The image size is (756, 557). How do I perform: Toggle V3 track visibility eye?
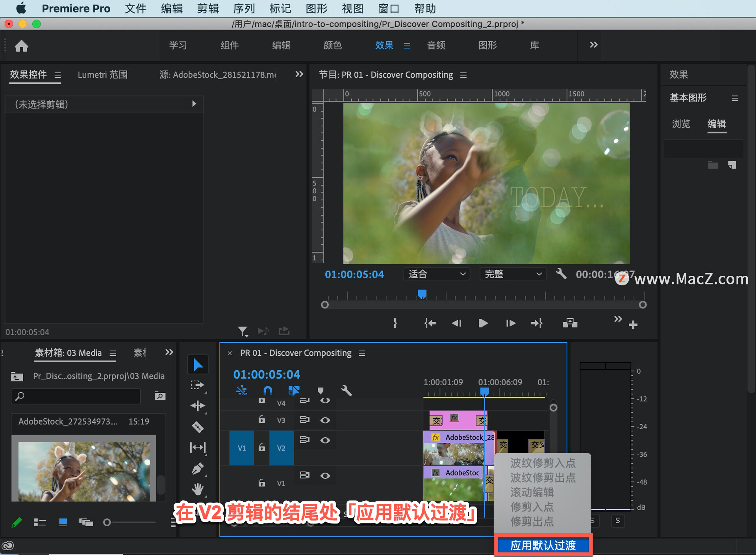pos(325,420)
